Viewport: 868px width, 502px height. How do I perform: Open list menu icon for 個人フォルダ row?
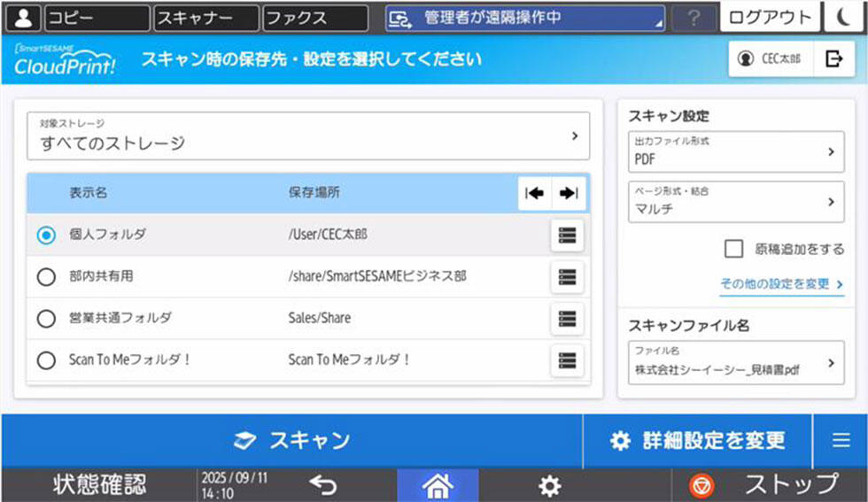click(x=567, y=236)
